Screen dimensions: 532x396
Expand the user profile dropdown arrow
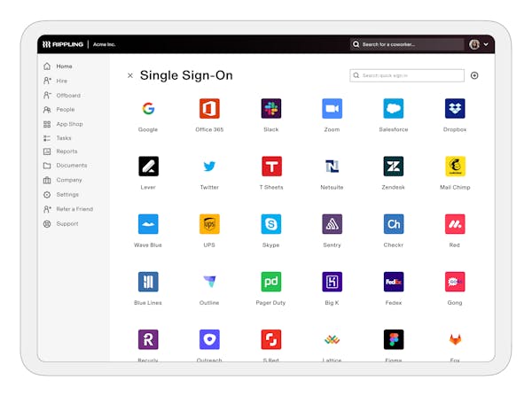coord(486,44)
